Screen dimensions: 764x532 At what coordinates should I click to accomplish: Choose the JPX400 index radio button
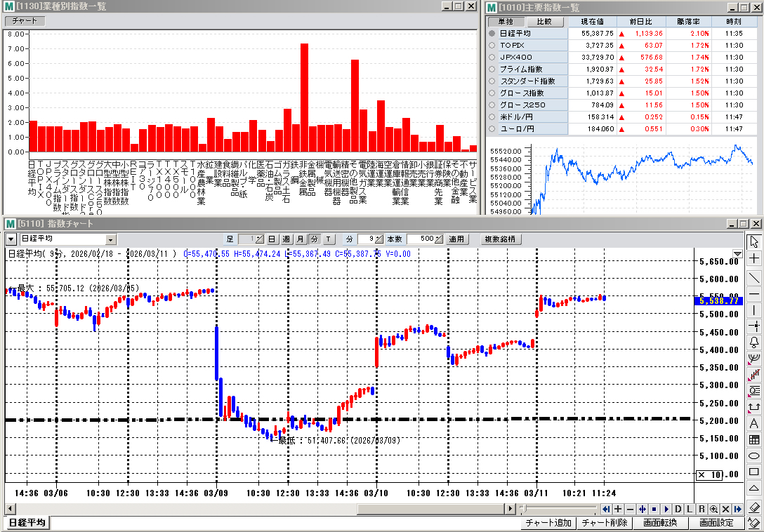pos(492,58)
